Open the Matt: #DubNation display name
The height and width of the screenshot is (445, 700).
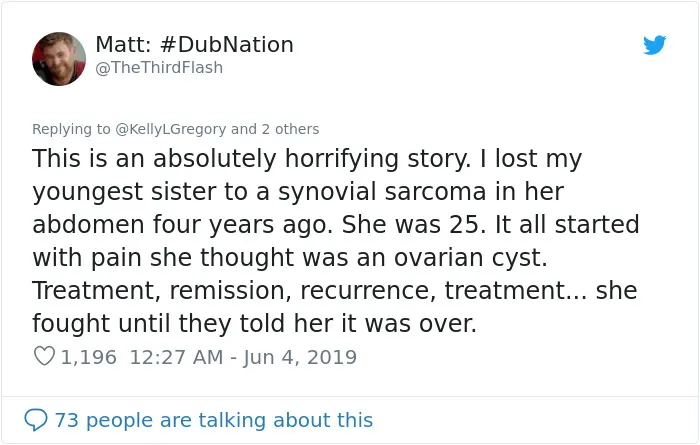click(194, 45)
